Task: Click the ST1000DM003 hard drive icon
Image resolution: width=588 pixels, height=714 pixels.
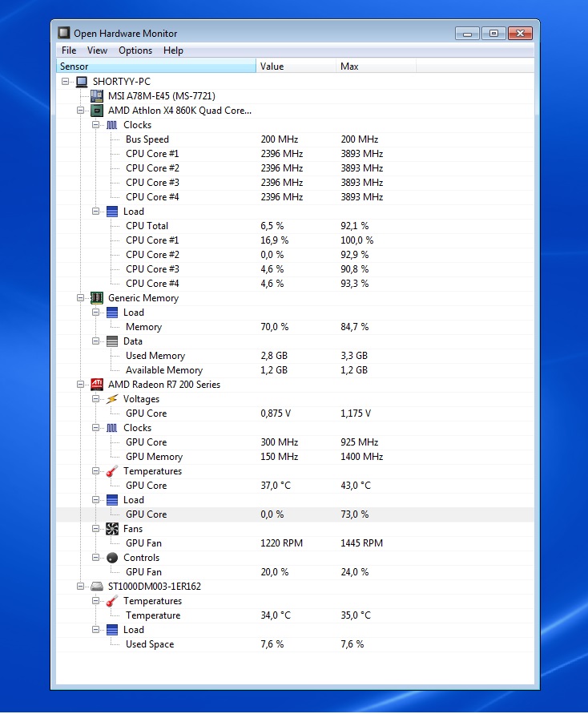Action: pos(96,587)
